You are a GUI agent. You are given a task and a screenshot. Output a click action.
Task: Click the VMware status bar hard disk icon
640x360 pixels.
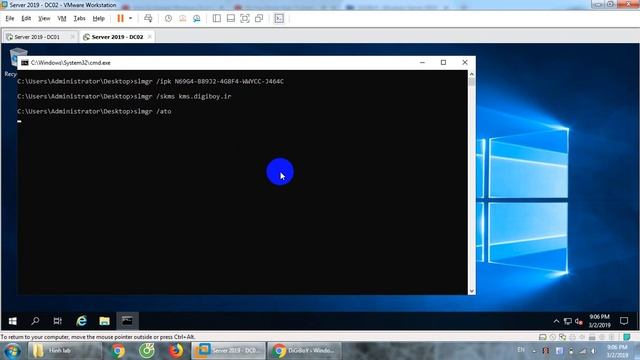542,337
